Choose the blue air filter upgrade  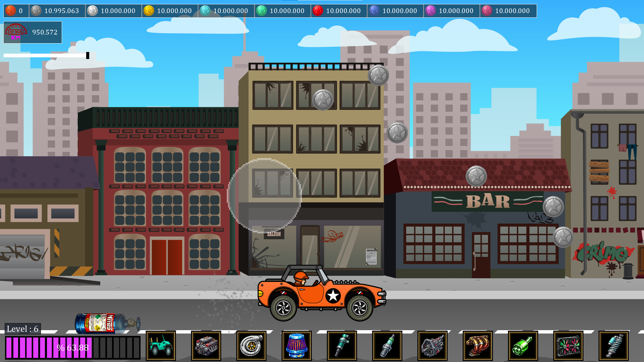click(x=297, y=346)
